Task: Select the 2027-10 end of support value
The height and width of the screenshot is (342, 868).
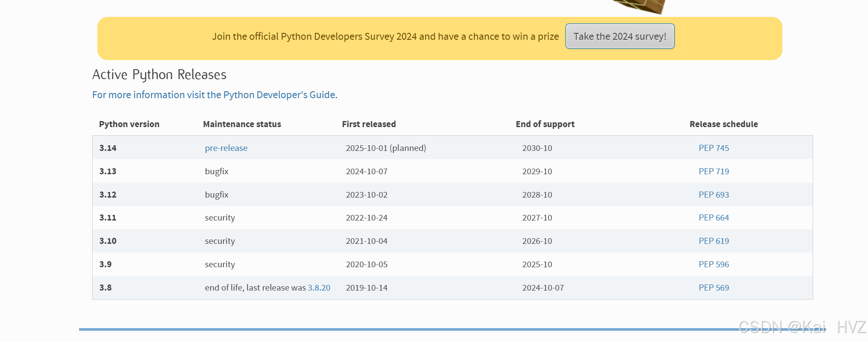Action: tap(537, 217)
